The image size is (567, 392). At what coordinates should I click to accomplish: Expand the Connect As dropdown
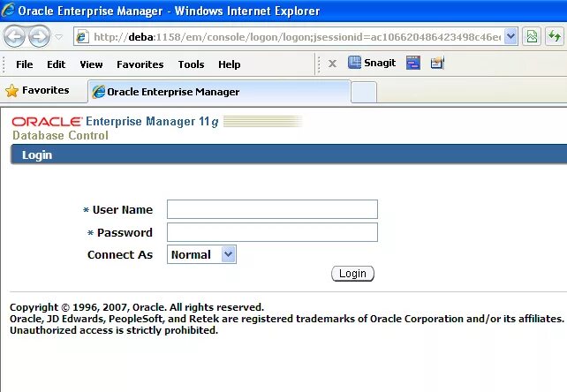point(201,254)
